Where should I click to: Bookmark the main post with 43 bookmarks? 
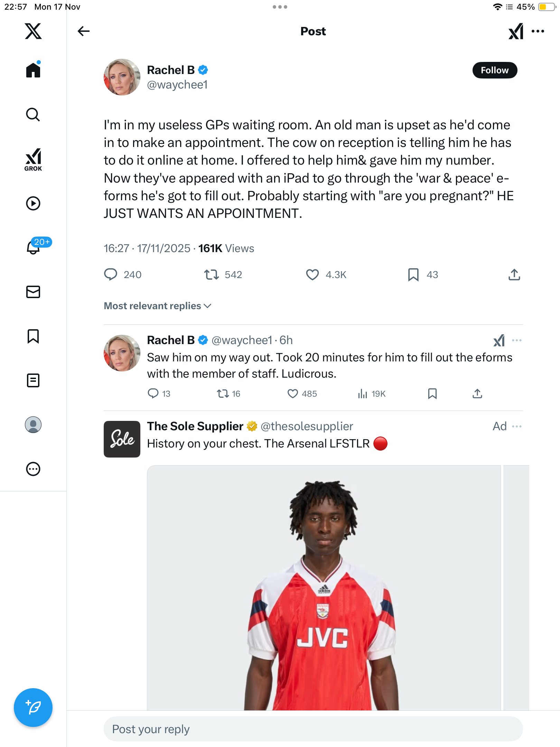[x=413, y=275]
